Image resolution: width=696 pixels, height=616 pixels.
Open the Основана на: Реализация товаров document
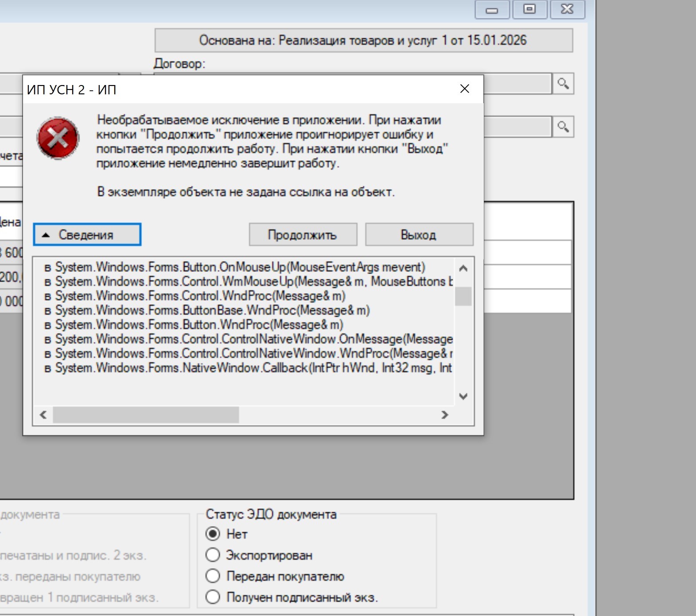pos(363,41)
